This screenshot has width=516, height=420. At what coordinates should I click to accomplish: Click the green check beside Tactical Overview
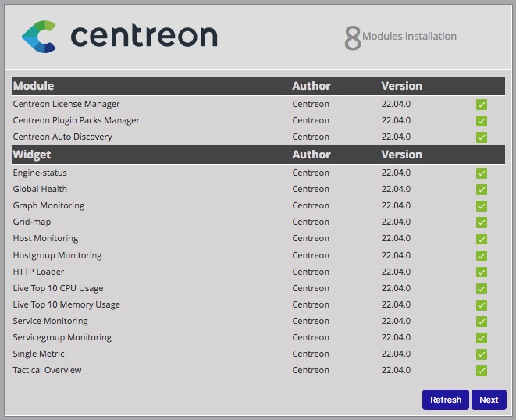coord(482,371)
